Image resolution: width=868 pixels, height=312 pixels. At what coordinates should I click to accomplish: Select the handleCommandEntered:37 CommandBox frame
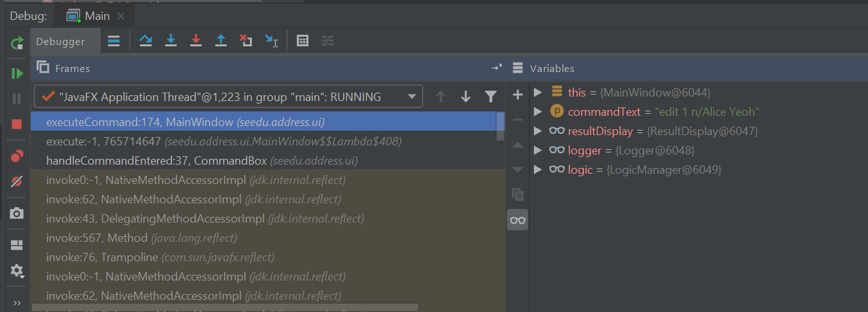(202, 160)
